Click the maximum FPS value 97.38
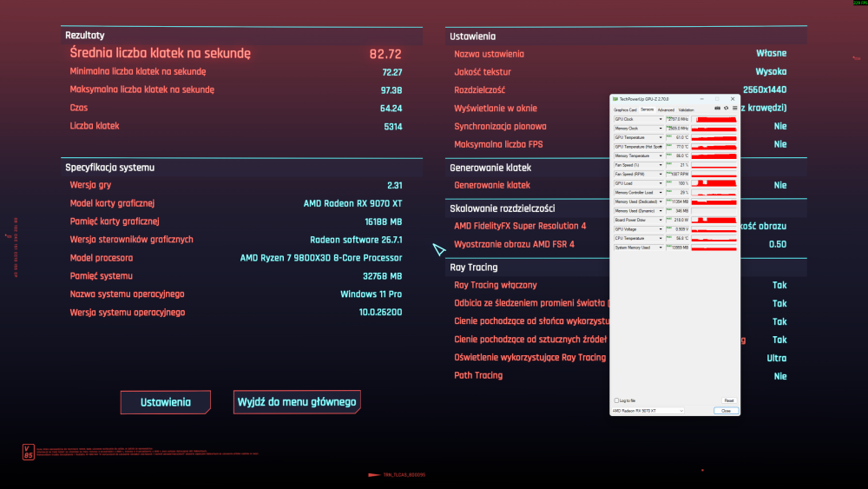The image size is (868, 489). pyautogui.click(x=391, y=90)
